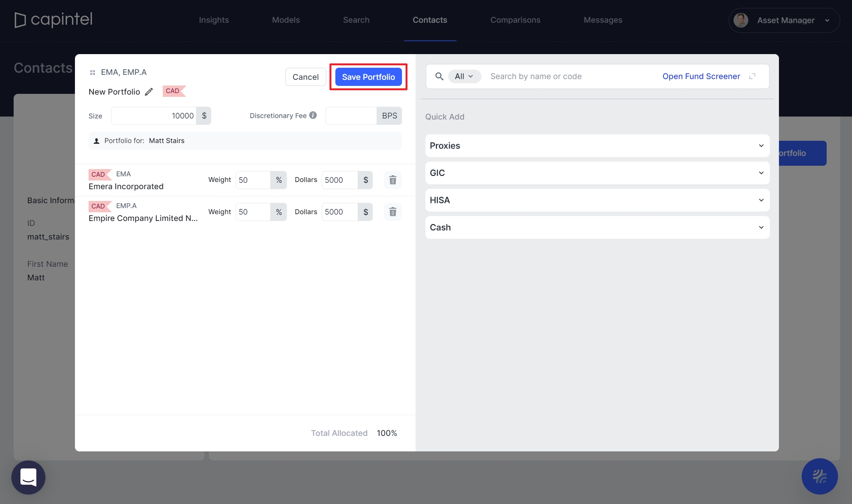852x504 pixels.
Task: Click the round blue assistant button
Action: pos(819,476)
